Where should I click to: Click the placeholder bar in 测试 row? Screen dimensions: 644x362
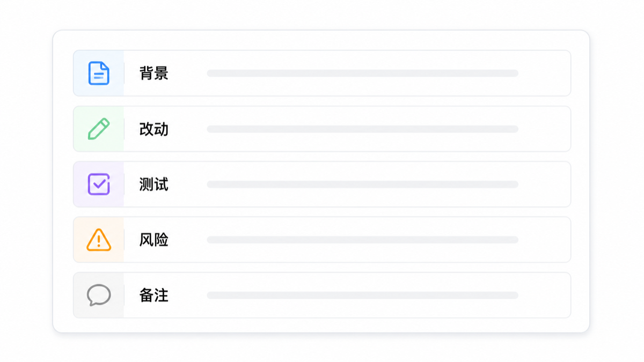click(x=363, y=184)
